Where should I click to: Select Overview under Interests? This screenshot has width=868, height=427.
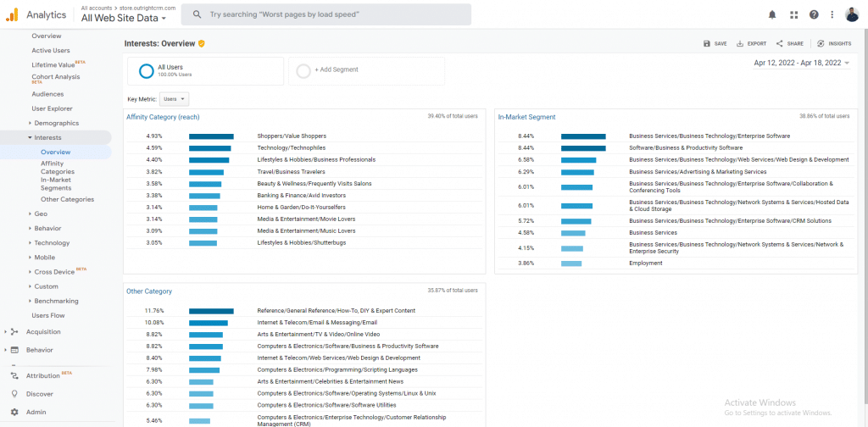coord(55,152)
